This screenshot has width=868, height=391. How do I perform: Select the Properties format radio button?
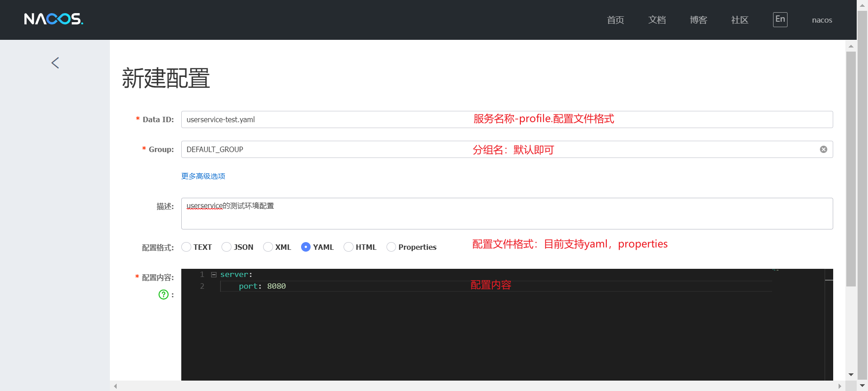coord(391,247)
